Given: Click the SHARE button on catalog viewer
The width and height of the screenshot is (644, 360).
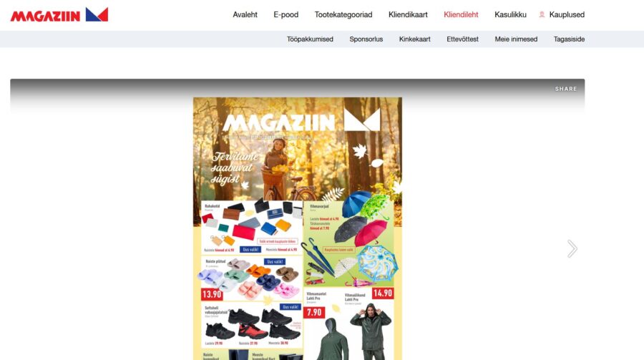Looking at the screenshot, I should tap(566, 89).
